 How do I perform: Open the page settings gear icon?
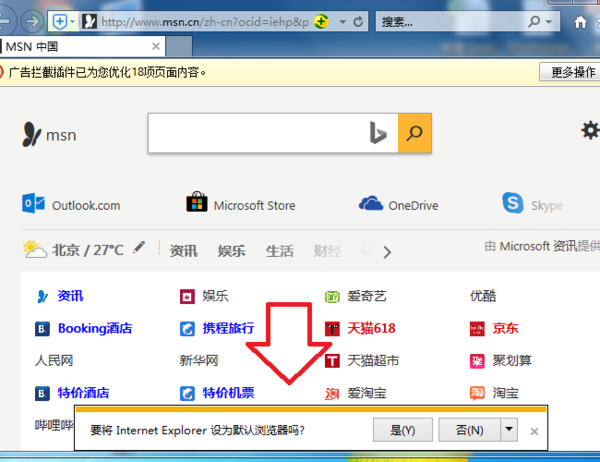tap(590, 131)
